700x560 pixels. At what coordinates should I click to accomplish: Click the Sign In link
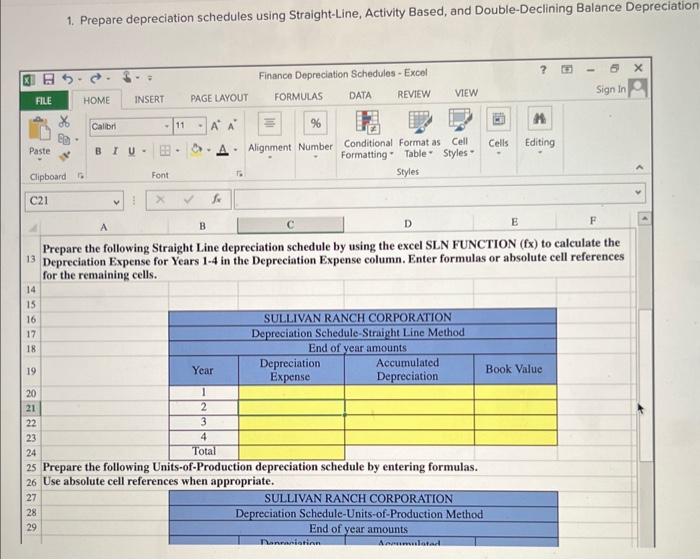click(x=611, y=89)
